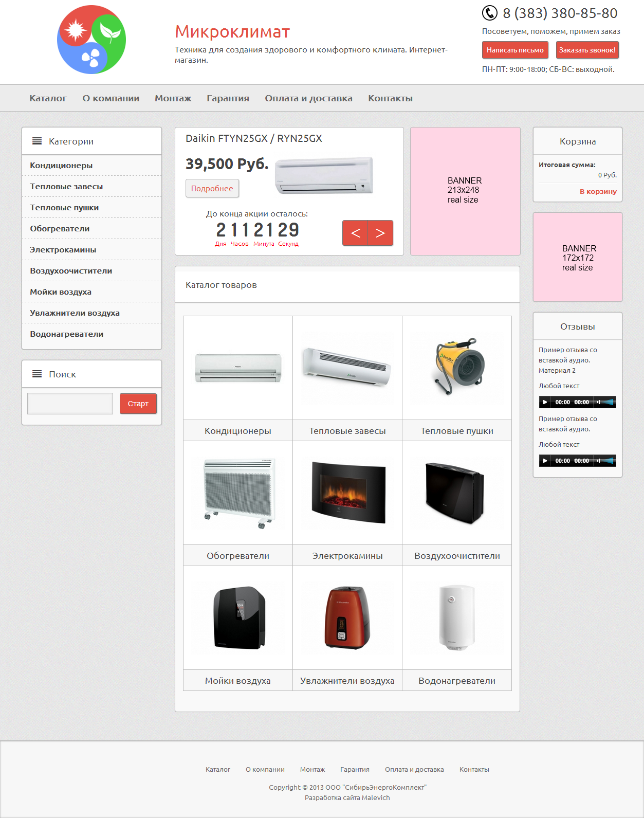
Task: Click the phone handset icon
Action: 489,13
